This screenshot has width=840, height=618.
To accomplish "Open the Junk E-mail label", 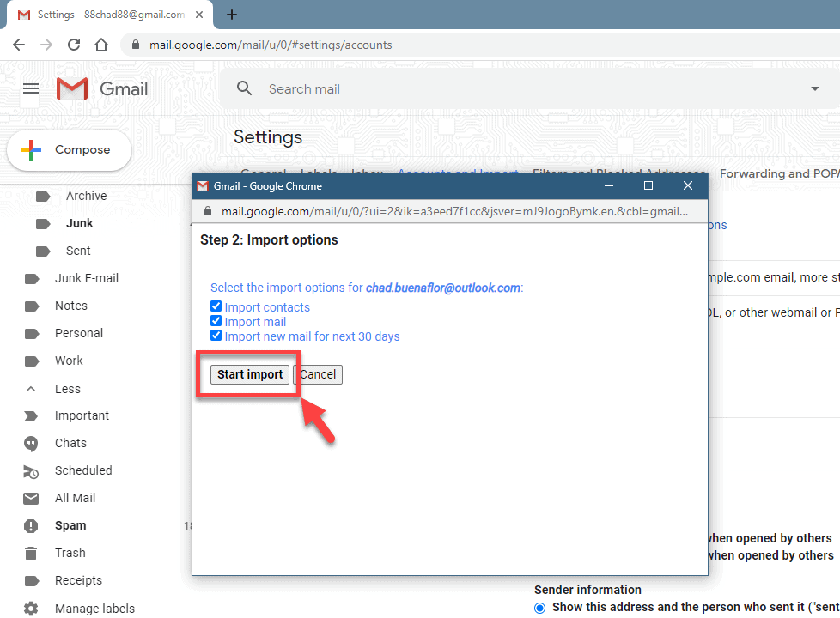I will 87,278.
